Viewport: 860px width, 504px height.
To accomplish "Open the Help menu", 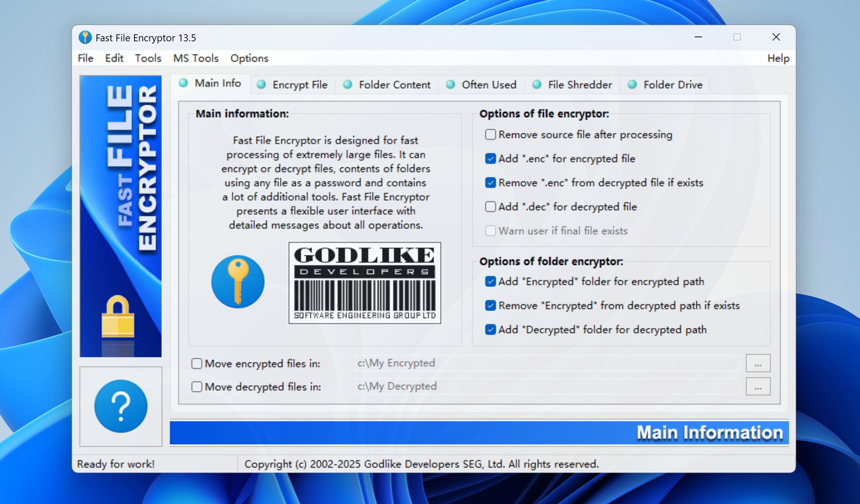I will pyautogui.click(x=778, y=58).
